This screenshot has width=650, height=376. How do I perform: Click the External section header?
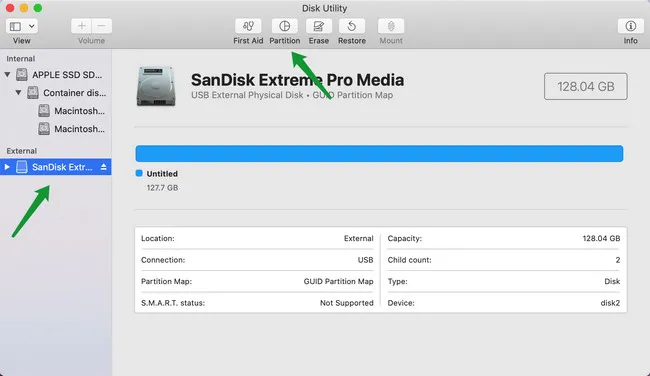tap(22, 151)
